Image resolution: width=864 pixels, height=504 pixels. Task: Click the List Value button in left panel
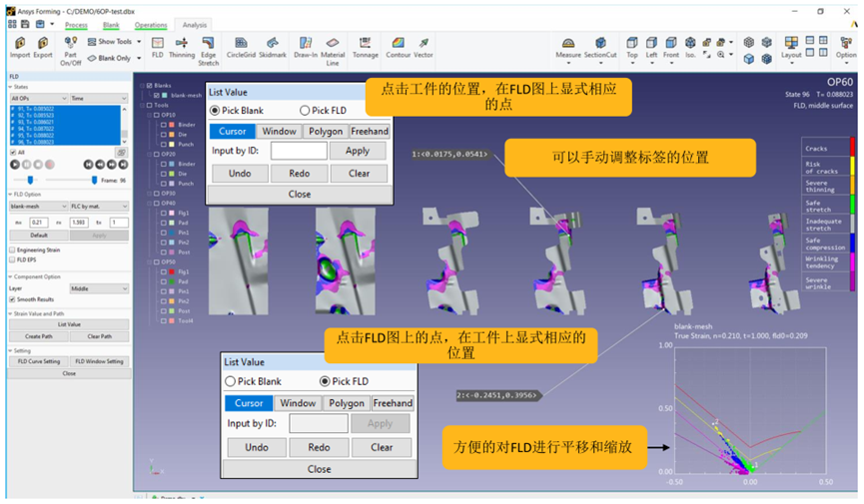click(69, 324)
